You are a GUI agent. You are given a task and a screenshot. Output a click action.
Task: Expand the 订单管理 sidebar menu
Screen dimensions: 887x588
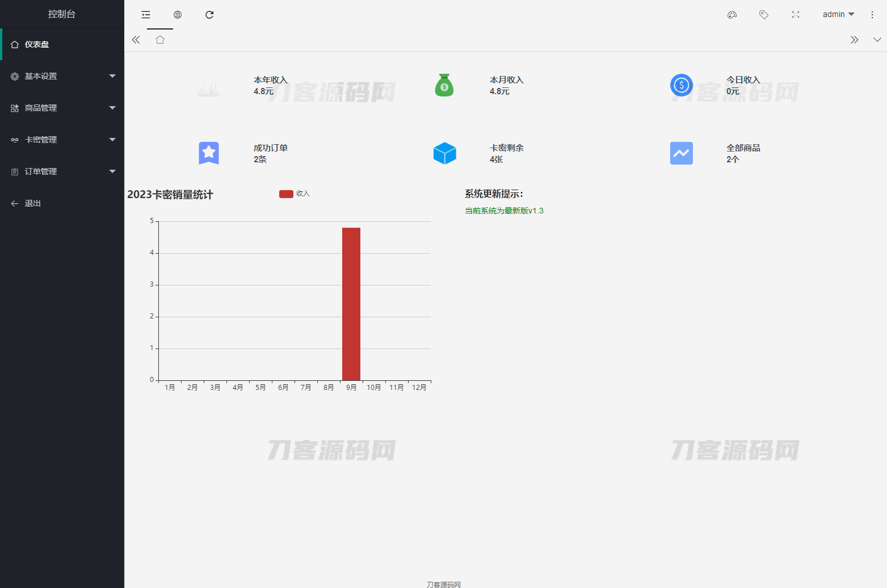tap(62, 171)
